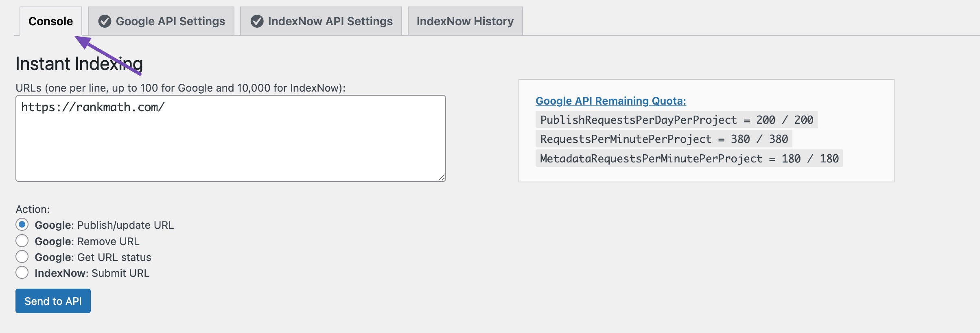Switch to Google API Settings tab

(161, 21)
